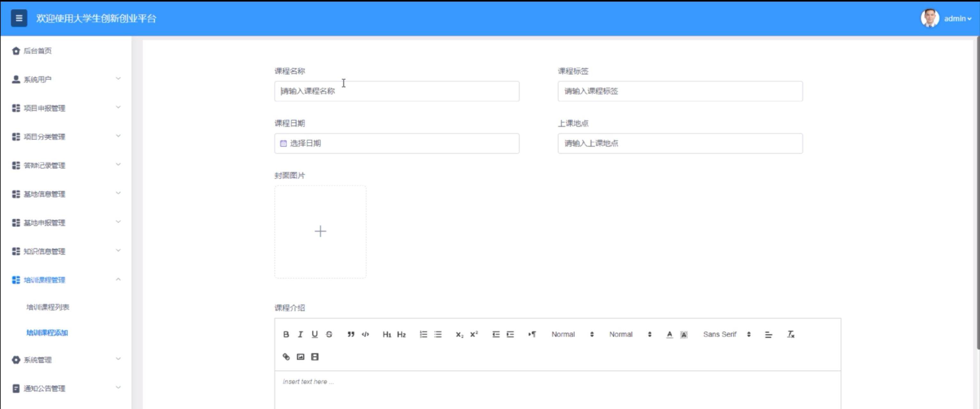
Task: Open 培训课程列表 submenu item
Action: (x=48, y=307)
